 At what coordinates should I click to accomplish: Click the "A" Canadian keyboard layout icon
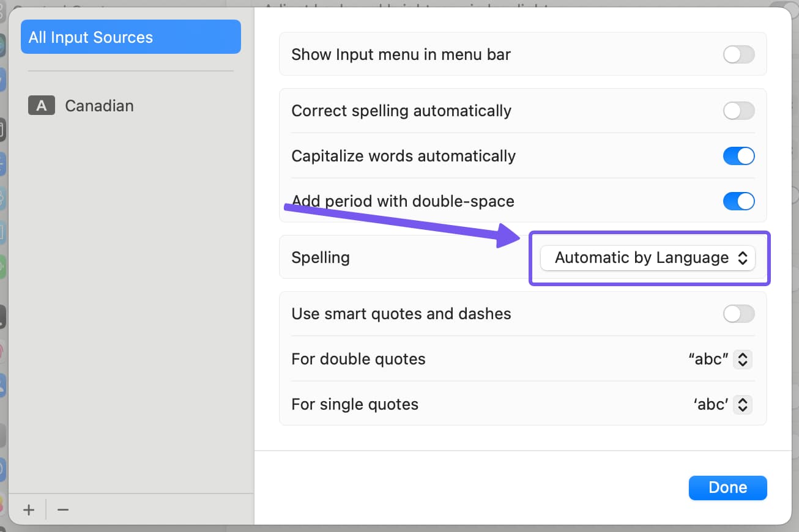41,105
